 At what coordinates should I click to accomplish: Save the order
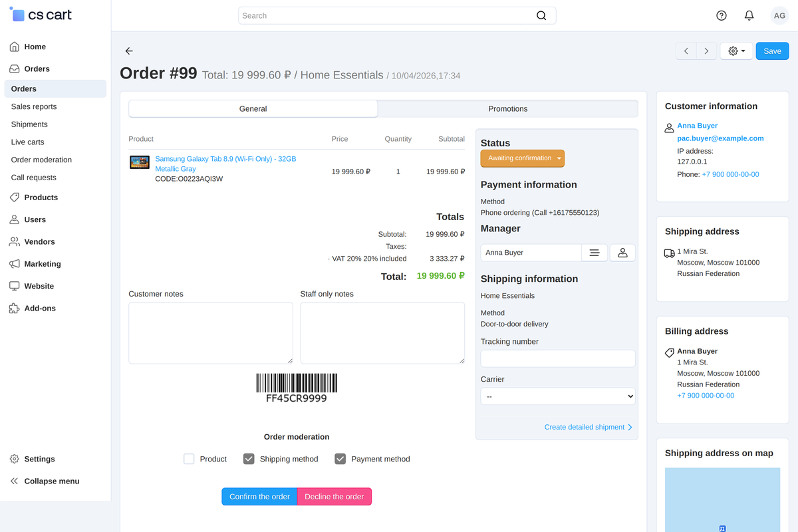(x=772, y=51)
